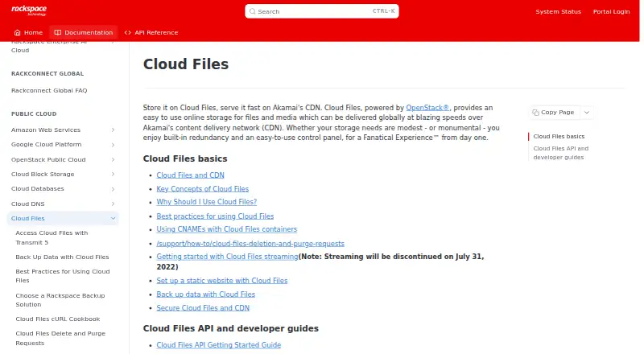
Task: Focus the Search input field
Action: (321, 11)
